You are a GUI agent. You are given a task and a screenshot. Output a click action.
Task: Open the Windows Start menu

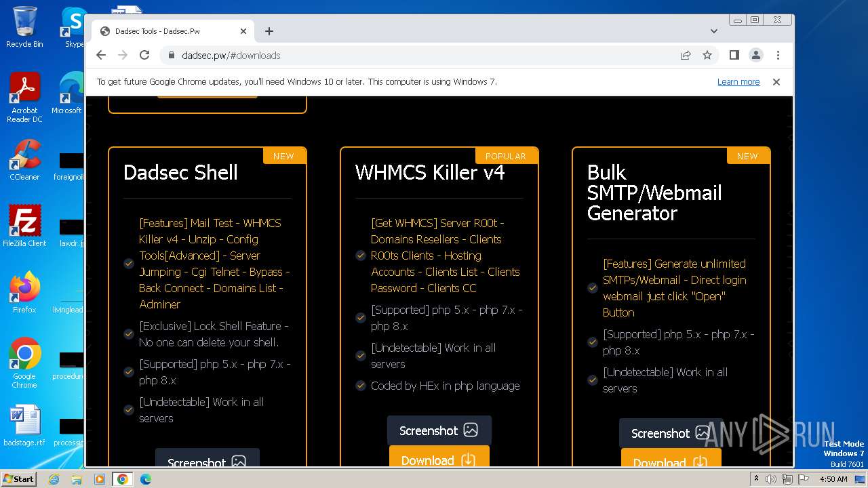pos(19,479)
